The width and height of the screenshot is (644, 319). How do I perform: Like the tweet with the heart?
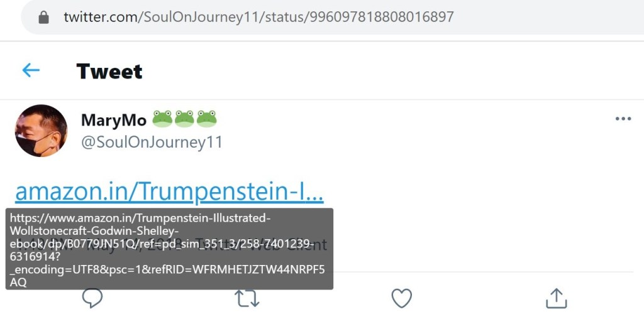(401, 298)
